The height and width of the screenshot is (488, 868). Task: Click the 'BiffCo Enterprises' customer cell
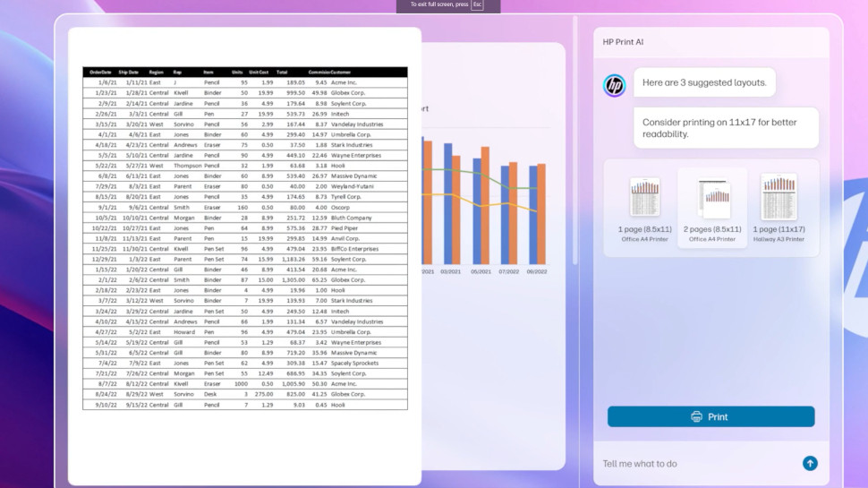pyautogui.click(x=355, y=249)
